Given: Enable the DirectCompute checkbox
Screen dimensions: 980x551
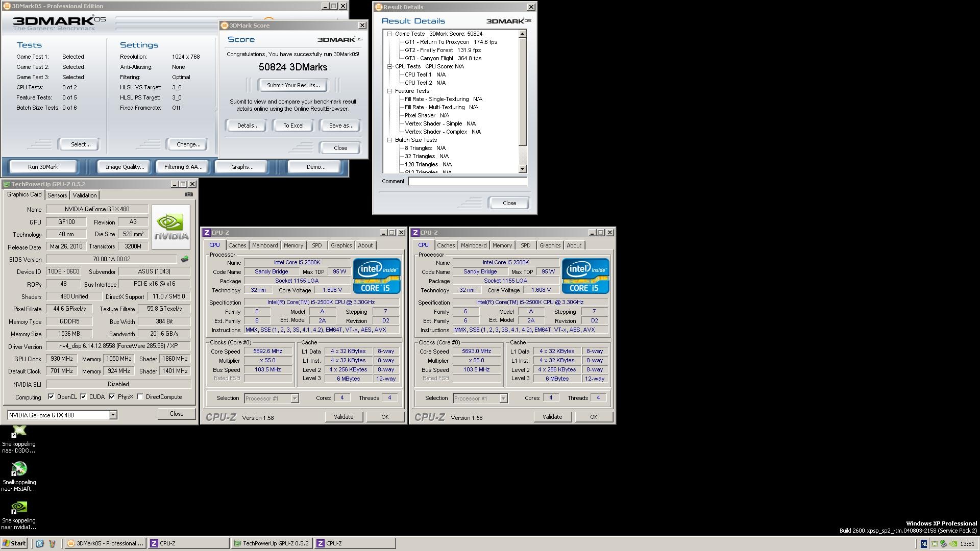Looking at the screenshot, I should click(x=140, y=397).
